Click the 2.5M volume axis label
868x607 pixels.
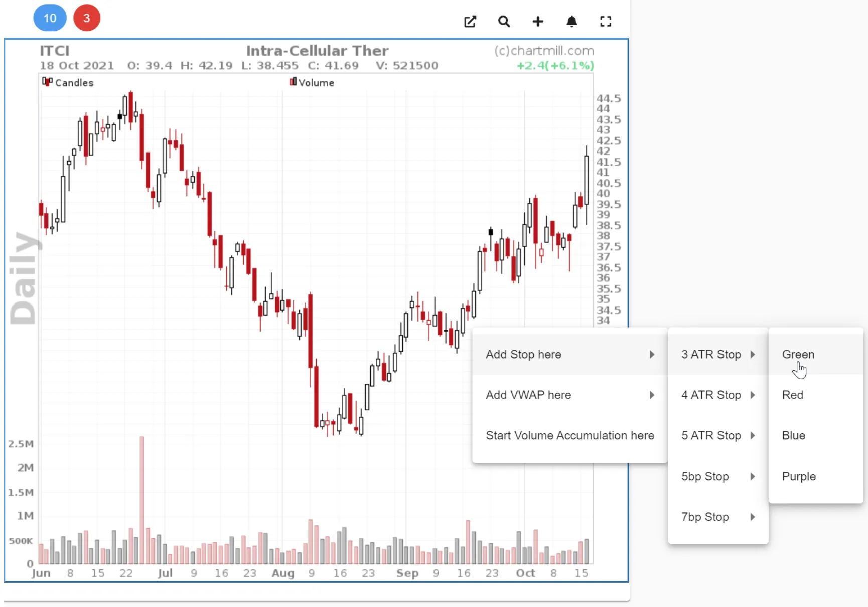pyautogui.click(x=21, y=444)
